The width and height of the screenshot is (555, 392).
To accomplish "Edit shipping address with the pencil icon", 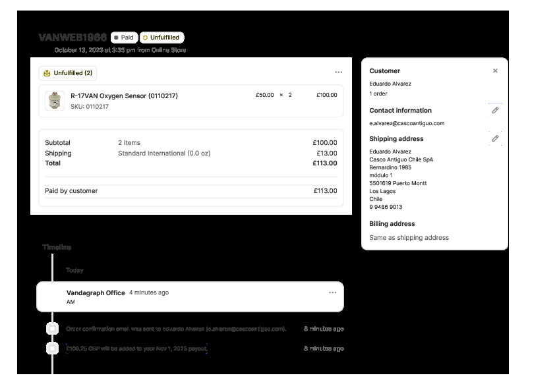I will [x=495, y=139].
